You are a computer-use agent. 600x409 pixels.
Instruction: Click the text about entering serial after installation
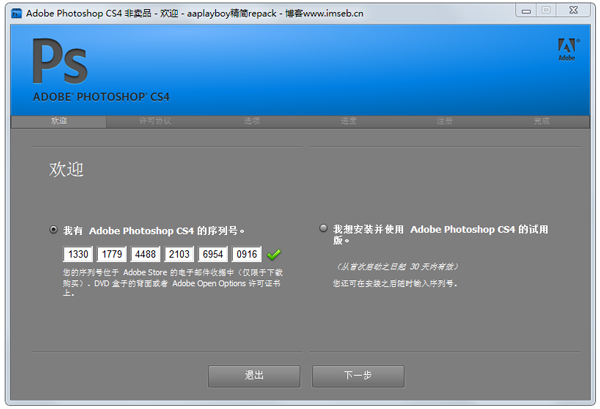point(395,284)
